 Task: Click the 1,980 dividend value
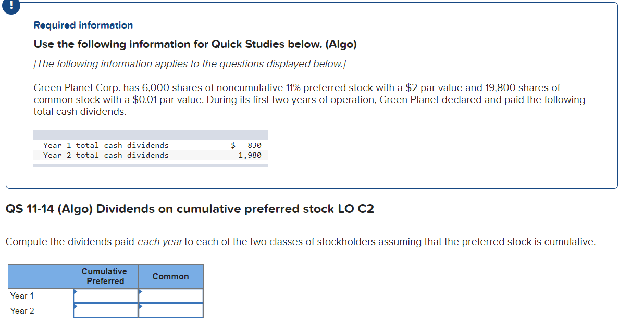(249, 155)
